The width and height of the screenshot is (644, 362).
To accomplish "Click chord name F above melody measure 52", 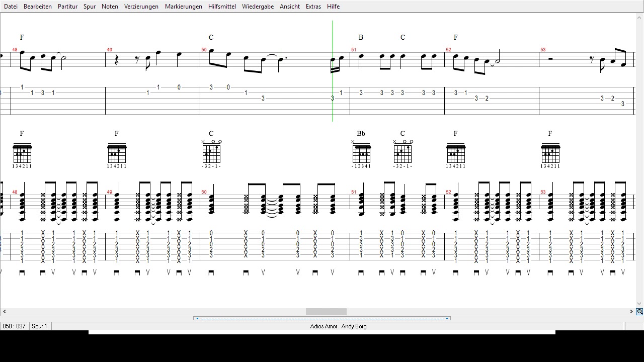I will 456,37.
